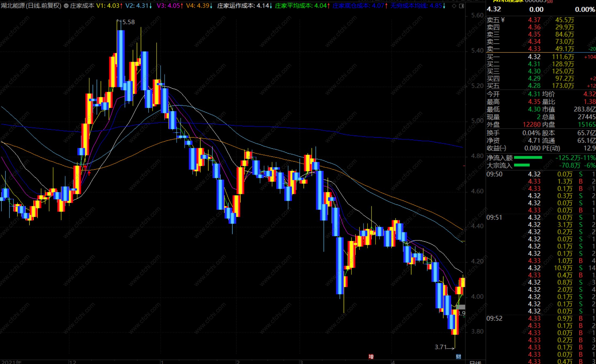Click the red 增 event marker
Viewport: 596px width, 364px height.
[x=371, y=357]
